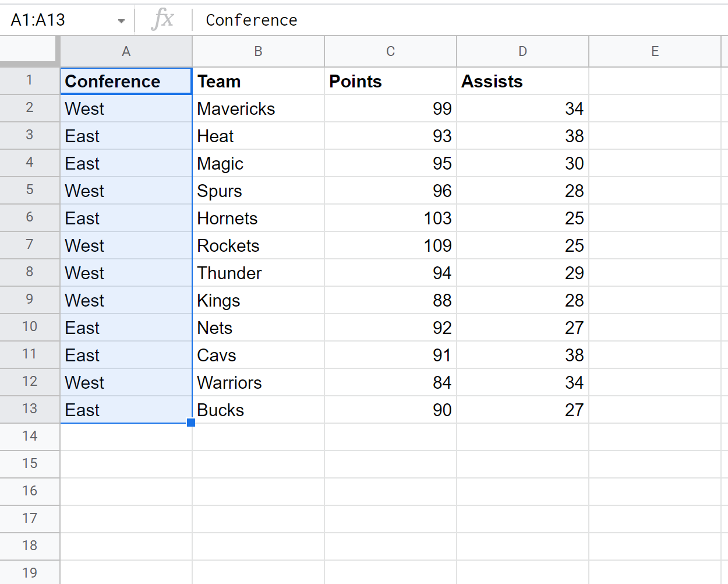Select the cell containing 109
The height and width of the screenshot is (584, 728).
tap(391, 245)
